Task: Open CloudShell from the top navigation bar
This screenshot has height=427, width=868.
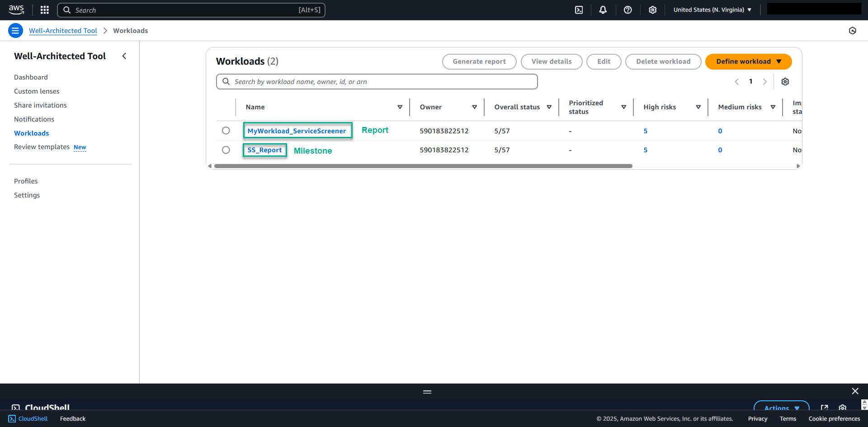Action: coord(579,9)
